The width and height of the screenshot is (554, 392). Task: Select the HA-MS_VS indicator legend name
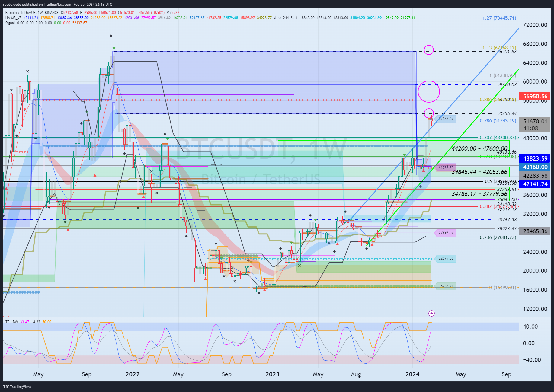pos(13,18)
